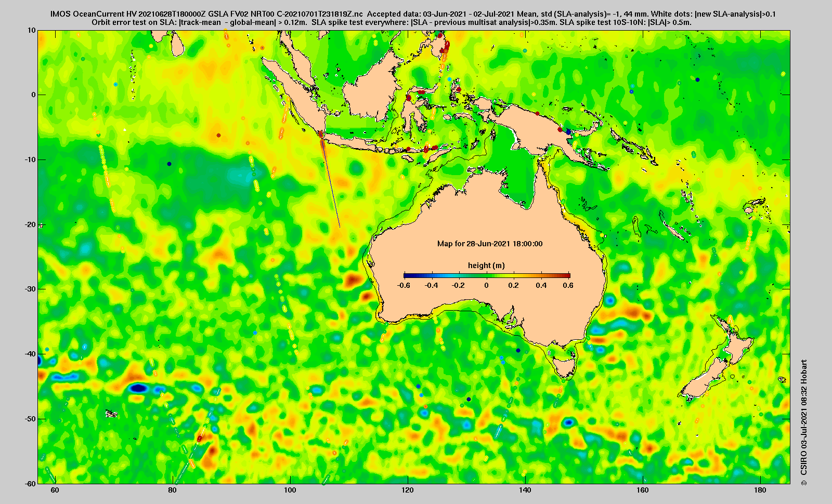Click the longitude 120 axis label

tap(408, 490)
